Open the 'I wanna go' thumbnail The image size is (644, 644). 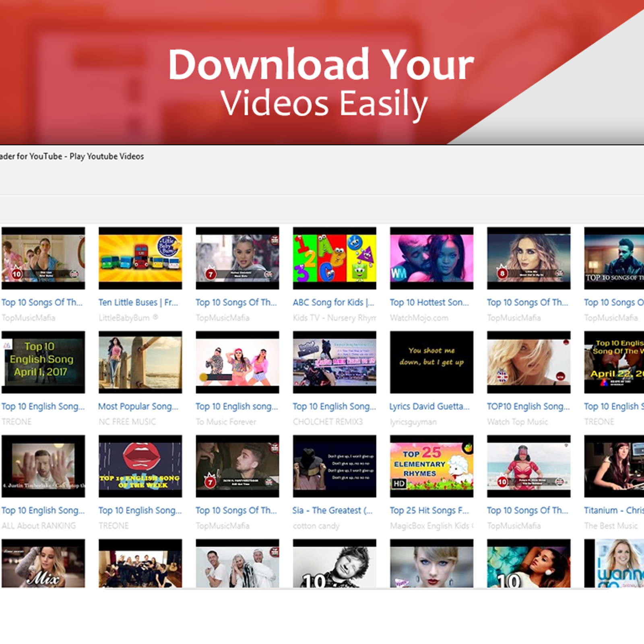tap(614, 563)
